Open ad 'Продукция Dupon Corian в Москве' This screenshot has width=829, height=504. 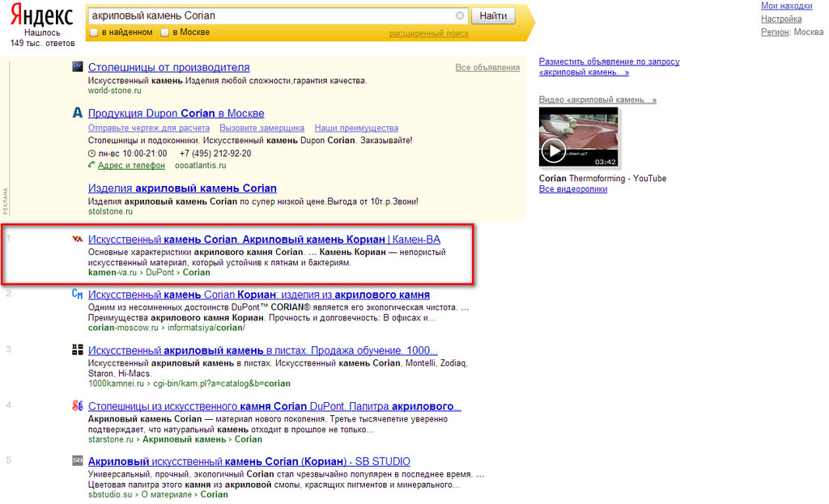(176, 113)
